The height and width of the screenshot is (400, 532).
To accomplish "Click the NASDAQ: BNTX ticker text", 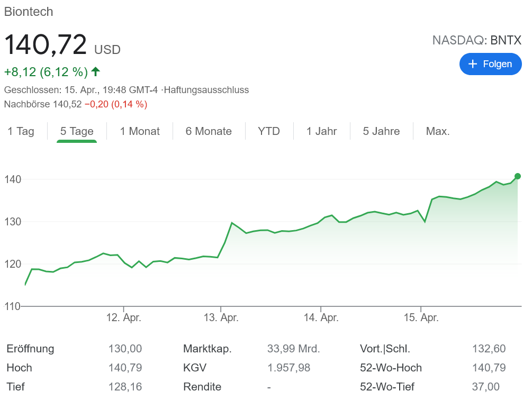I will point(476,40).
